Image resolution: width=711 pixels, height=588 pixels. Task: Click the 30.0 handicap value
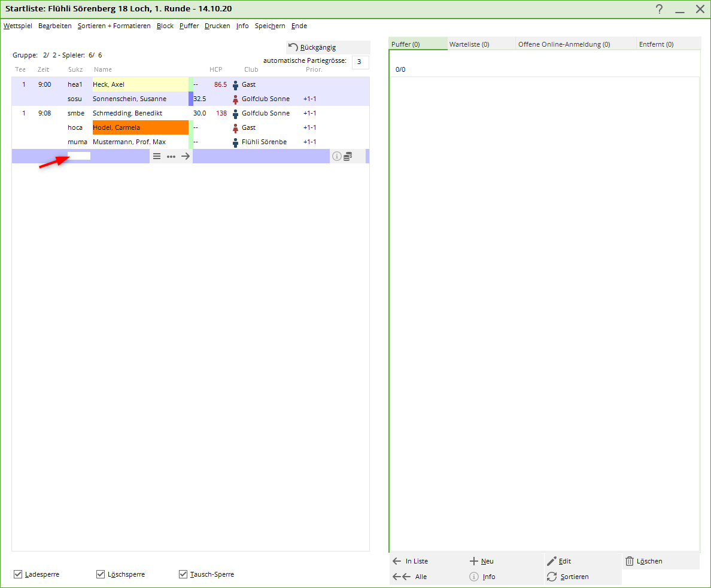[199, 113]
